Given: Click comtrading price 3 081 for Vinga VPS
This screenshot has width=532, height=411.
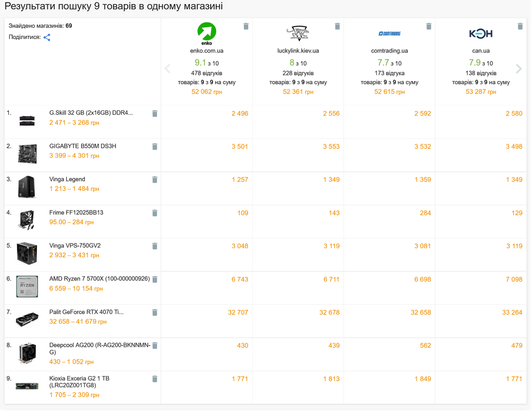Looking at the screenshot, I should (423, 246).
